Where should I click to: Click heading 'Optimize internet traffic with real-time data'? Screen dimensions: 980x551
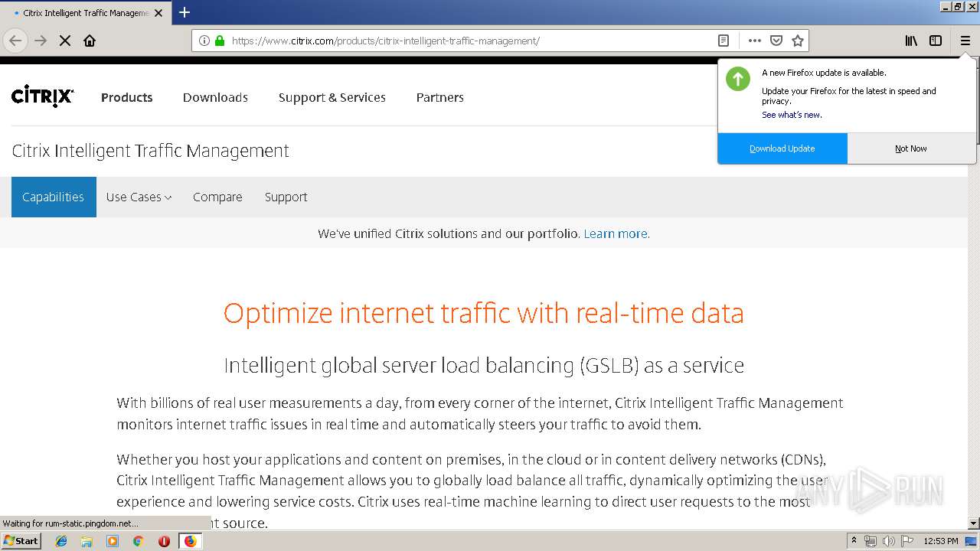[484, 313]
